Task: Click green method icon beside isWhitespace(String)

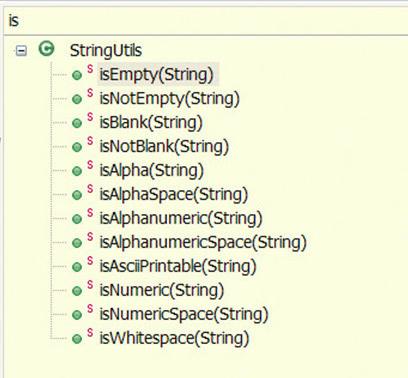Action: pyautogui.click(x=77, y=339)
